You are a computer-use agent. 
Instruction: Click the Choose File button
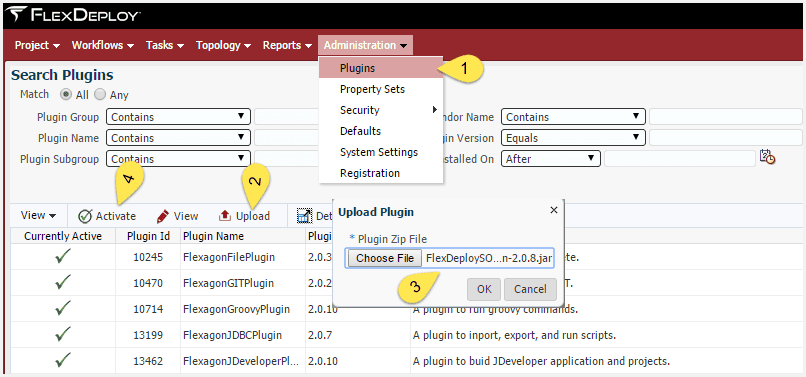[385, 258]
